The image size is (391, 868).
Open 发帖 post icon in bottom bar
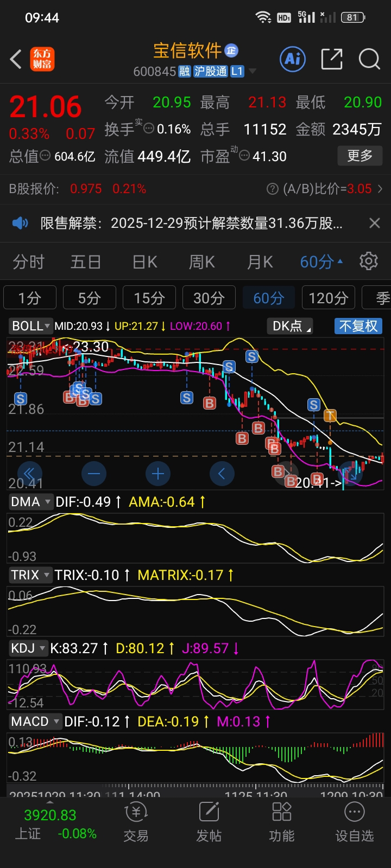coord(209,823)
